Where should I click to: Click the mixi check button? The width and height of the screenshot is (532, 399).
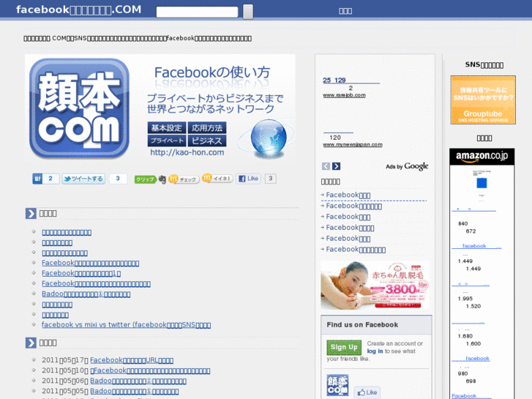point(184,179)
